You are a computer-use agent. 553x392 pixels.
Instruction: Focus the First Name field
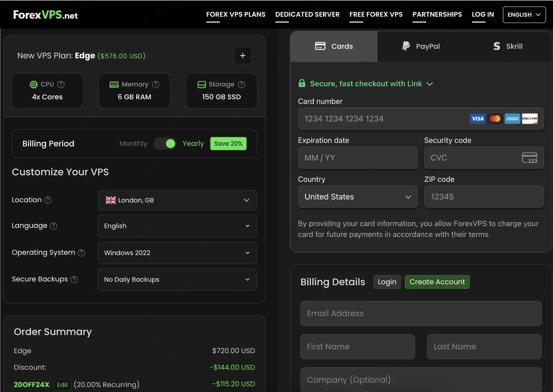coord(357,347)
